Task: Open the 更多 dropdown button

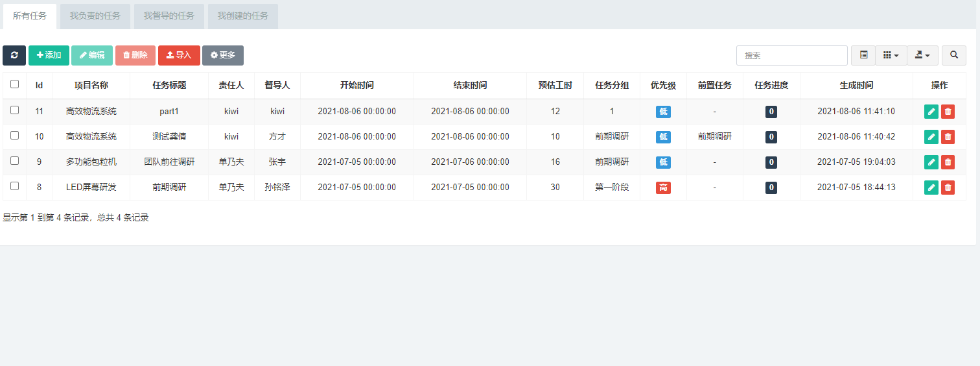Action: coord(223,55)
